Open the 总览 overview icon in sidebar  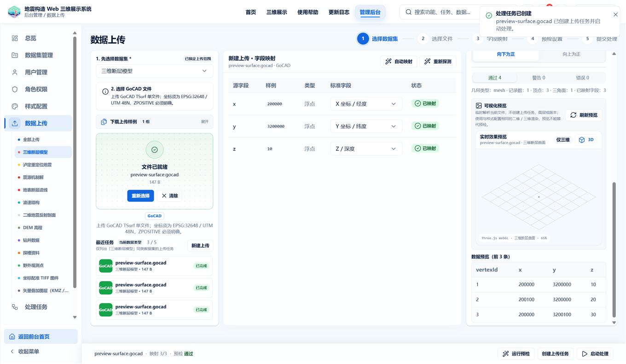15,38
